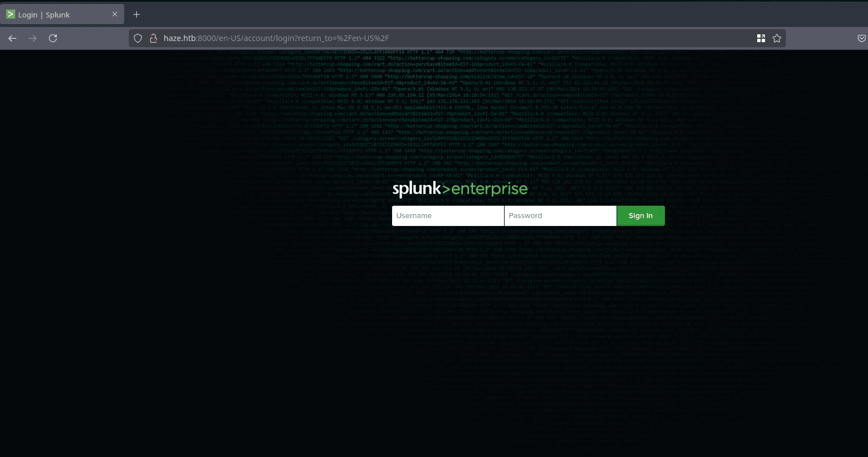
Task: Open the tracking protection shield icon
Action: coord(138,38)
